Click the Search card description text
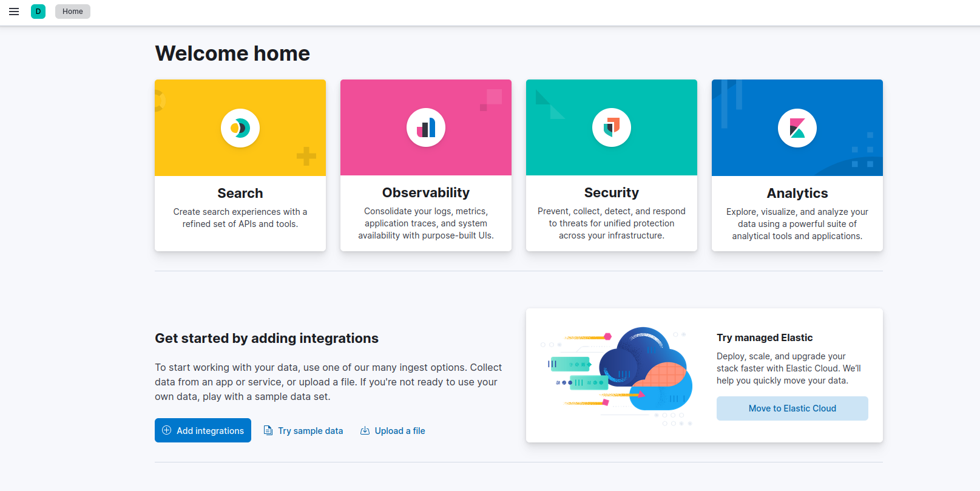 240,218
